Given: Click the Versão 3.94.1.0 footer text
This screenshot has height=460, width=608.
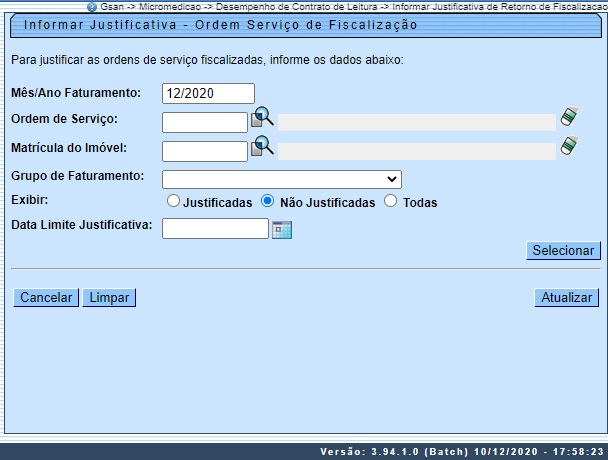Looking at the screenshot, I should pos(462,452).
